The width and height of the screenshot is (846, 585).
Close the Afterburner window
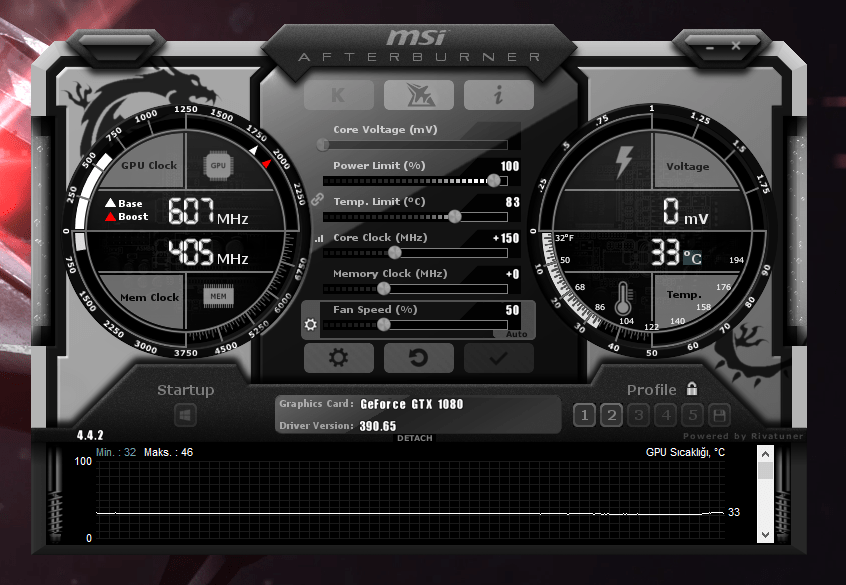(736, 46)
